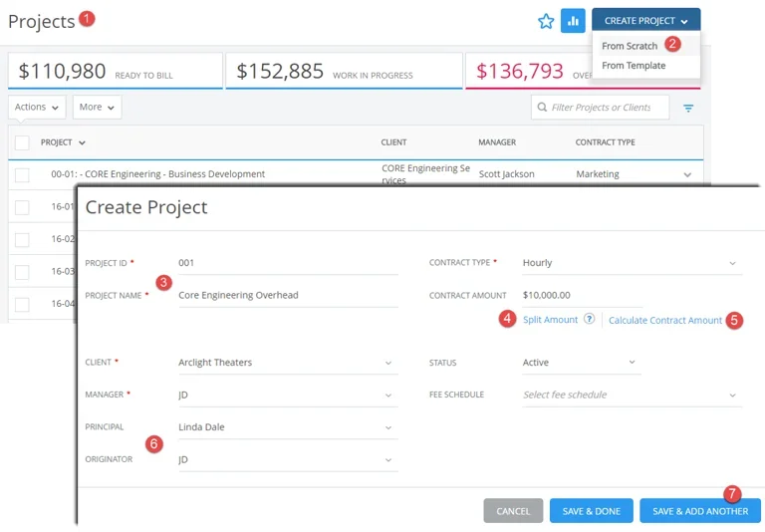Click the Cancel button
Image resolution: width=765 pixels, height=532 pixels.
tap(513, 511)
